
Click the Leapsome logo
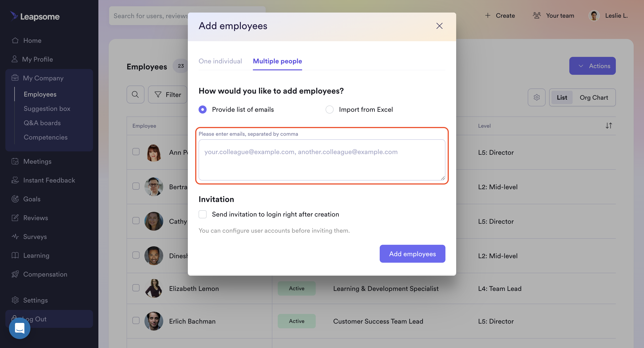click(x=35, y=16)
